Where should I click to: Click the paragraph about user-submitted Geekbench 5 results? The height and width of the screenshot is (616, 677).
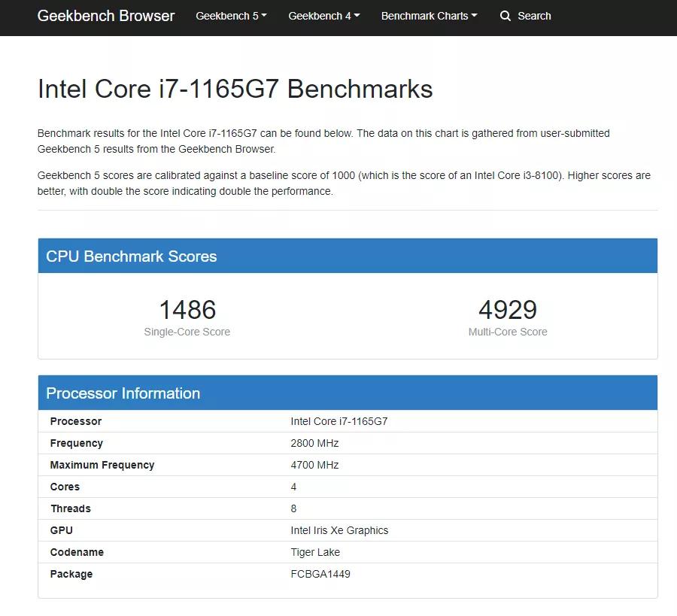pos(323,141)
